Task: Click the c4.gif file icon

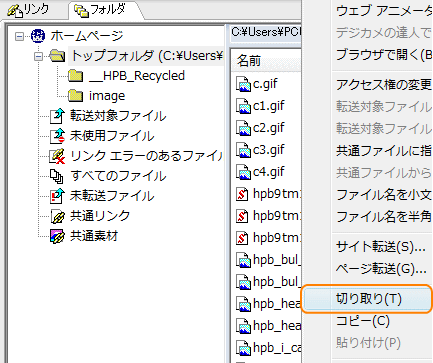Action: [x=243, y=172]
